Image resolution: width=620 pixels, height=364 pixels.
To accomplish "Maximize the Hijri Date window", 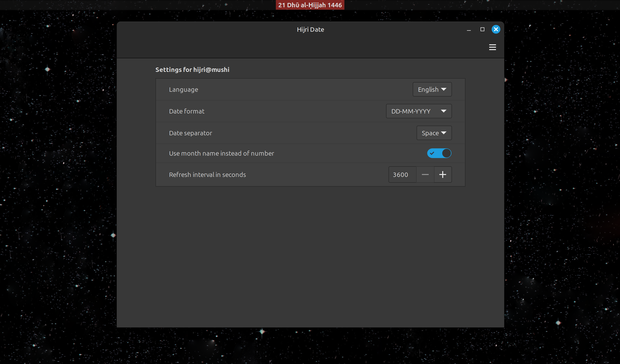I will (x=482, y=29).
